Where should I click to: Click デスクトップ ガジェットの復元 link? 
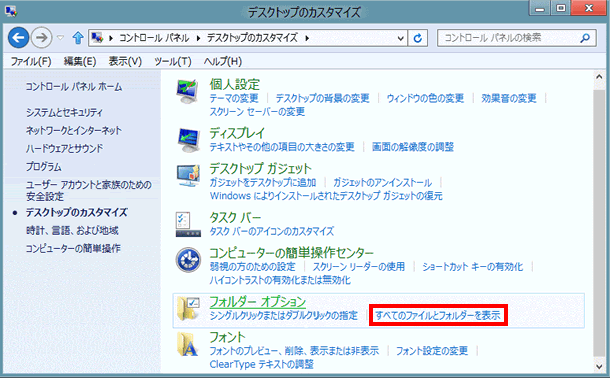(326, 196)
